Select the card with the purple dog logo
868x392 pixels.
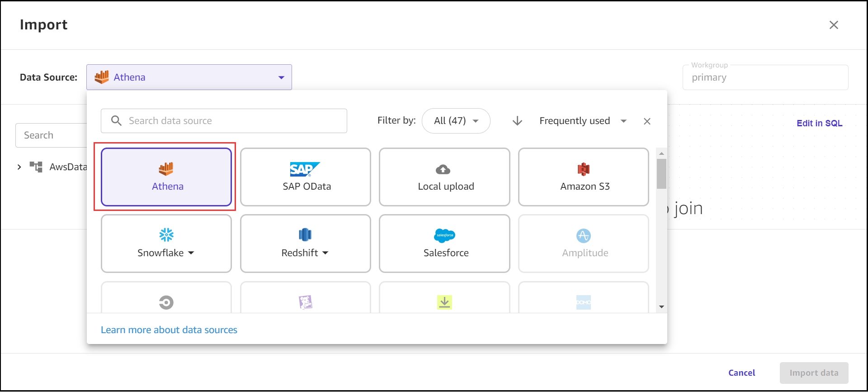pyautogui.click(x=306, y=297)
